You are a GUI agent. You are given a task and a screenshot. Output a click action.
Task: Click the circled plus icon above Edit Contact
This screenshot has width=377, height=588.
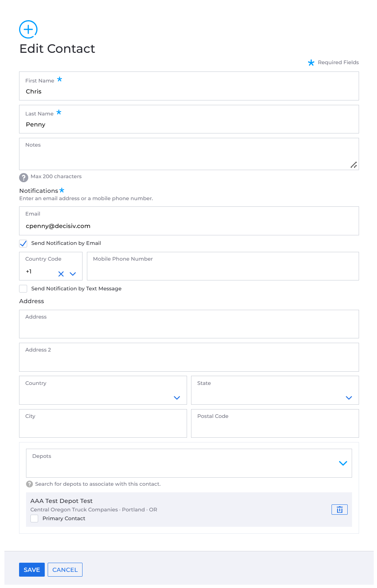(28, 29)
